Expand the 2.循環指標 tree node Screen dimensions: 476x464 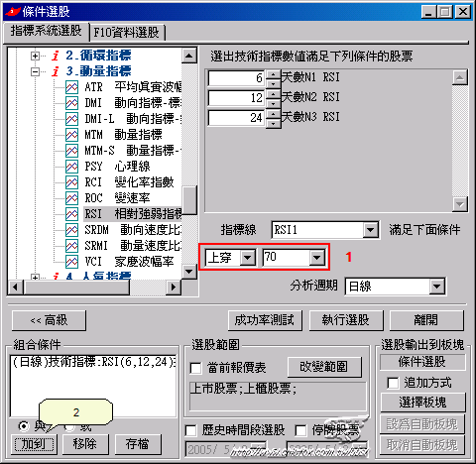(x=35, y=56)
